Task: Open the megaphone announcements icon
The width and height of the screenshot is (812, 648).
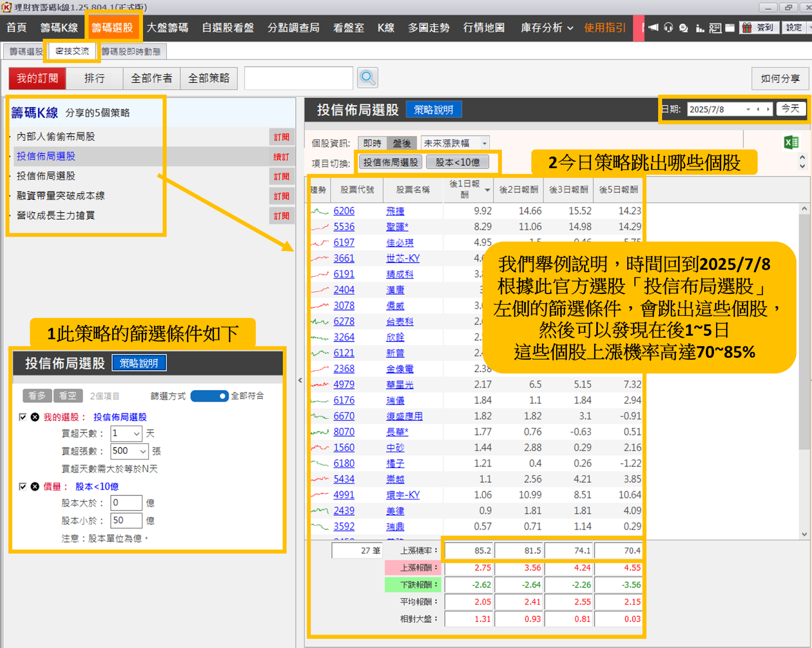Action: [653, 28]
